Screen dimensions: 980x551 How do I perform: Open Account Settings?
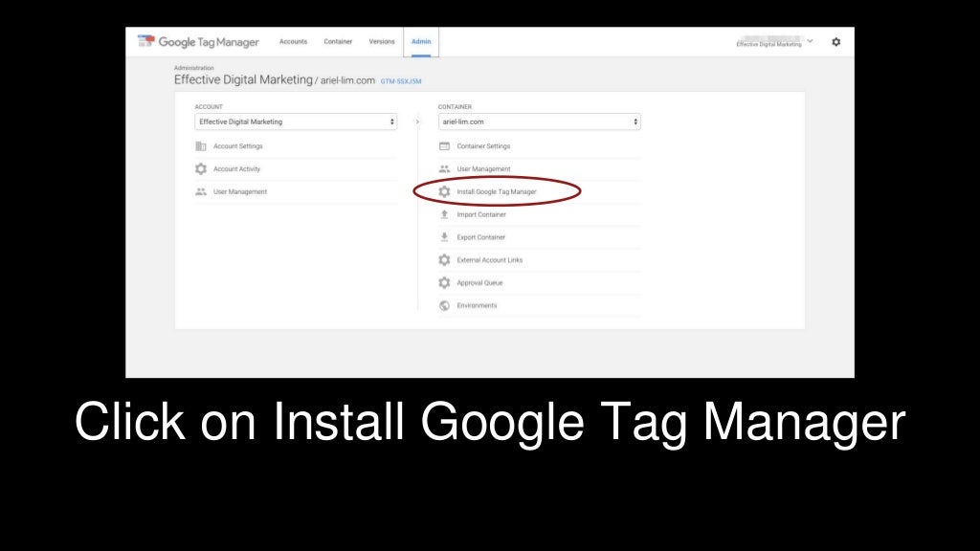pos(238,146)
